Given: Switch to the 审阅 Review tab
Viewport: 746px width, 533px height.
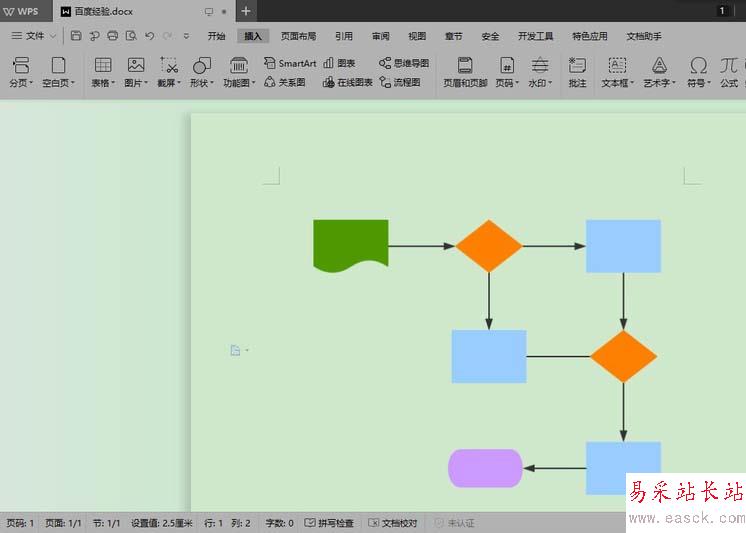Looking at the screenshot, I should [381, 36].
